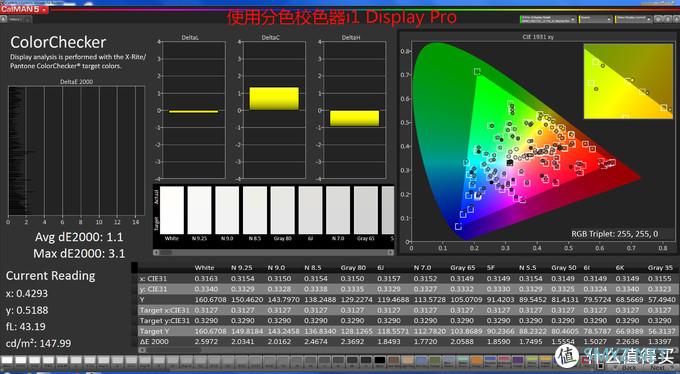Screen dimensions: 680x374
Task: Click the last round icon in top-right corner
Action: (x=676, y=20)
